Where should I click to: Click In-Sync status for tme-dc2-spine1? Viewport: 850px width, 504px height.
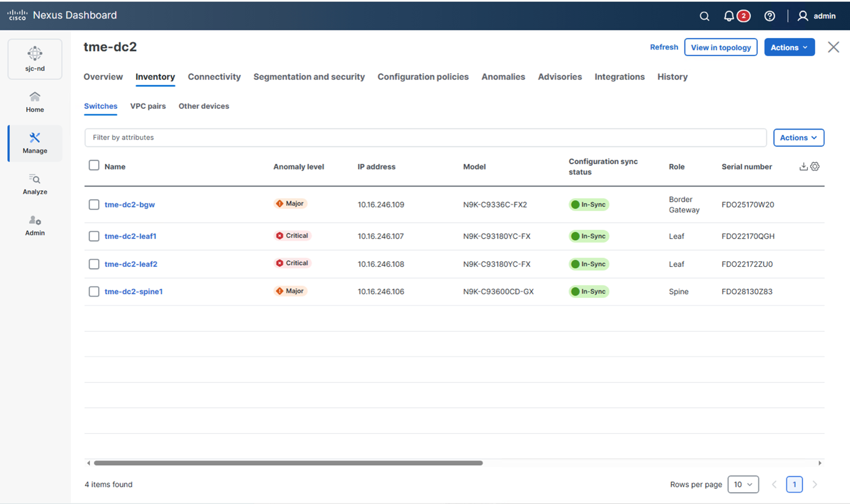point(588,291)
